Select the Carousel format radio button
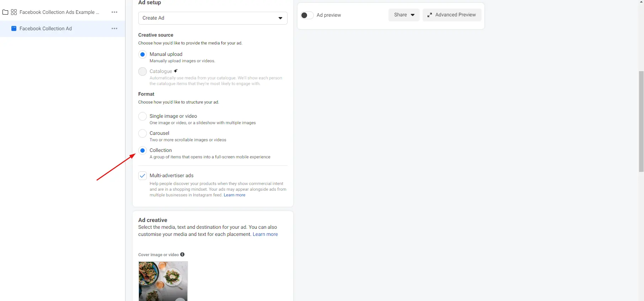 142,133
